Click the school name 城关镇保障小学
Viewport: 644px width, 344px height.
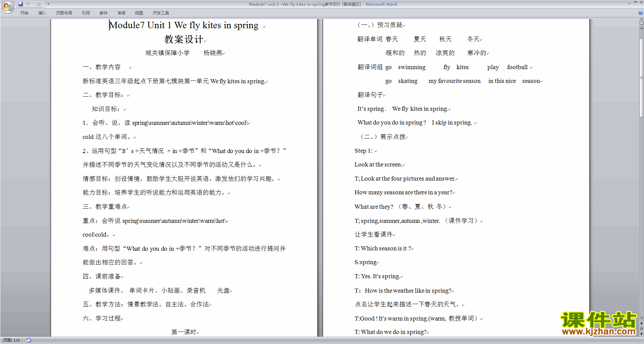[x=167, y=53]
